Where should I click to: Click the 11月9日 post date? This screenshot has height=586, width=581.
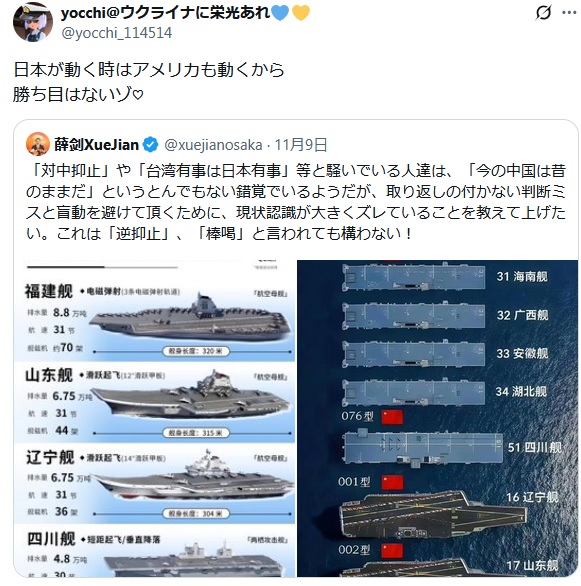pyautogui.click(x=301, y=145)
